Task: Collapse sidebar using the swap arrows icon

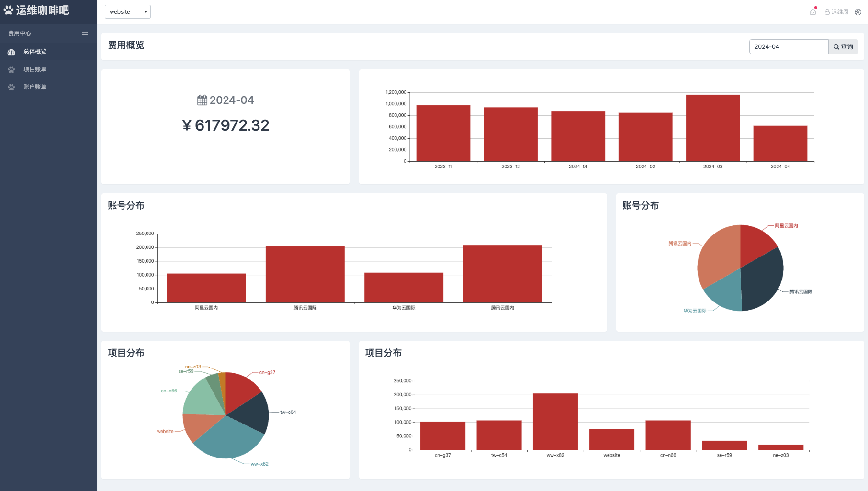Action: click(85, 33)
